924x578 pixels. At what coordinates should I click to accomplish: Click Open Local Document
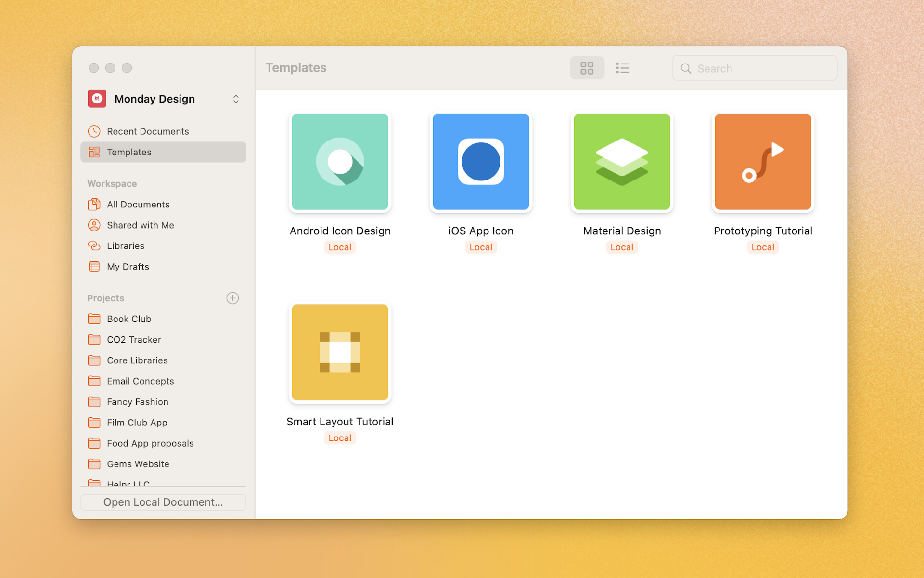163,502
